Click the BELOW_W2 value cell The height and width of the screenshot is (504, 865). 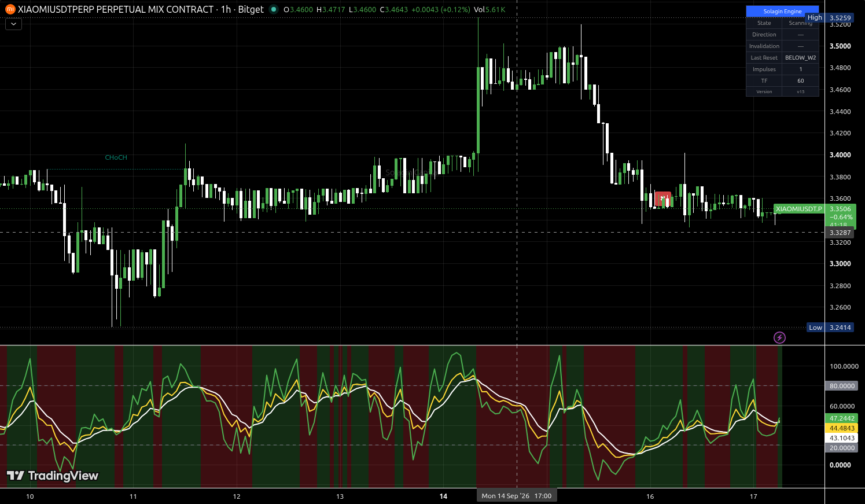[x=800, y=58]
